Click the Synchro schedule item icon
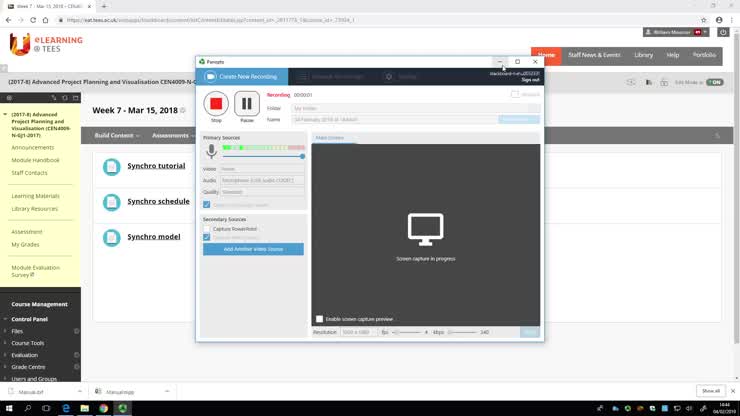Screen dimensions: 740x416 [112, 202]
